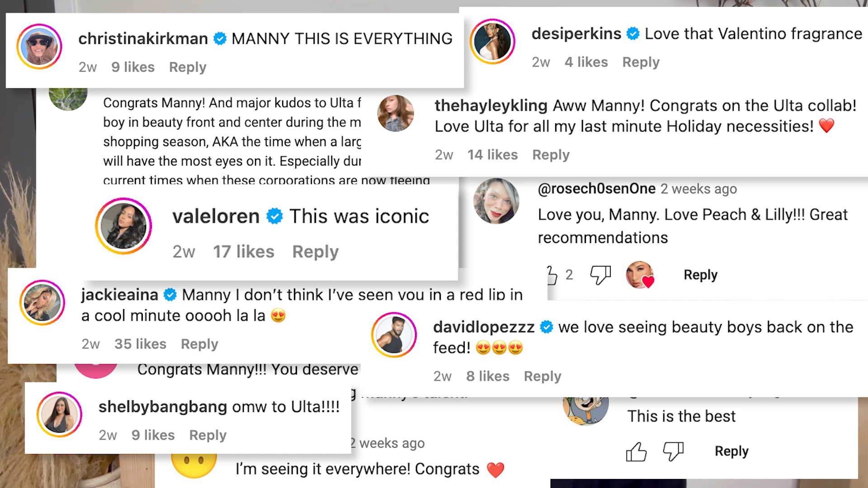Reply to valeloren's 'This was iconic' comment

point(315,252)
